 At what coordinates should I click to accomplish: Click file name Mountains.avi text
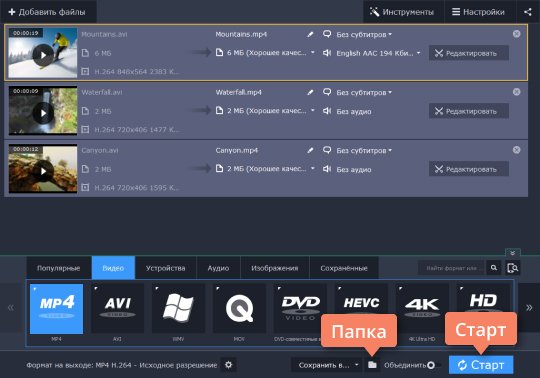[104, 34]
